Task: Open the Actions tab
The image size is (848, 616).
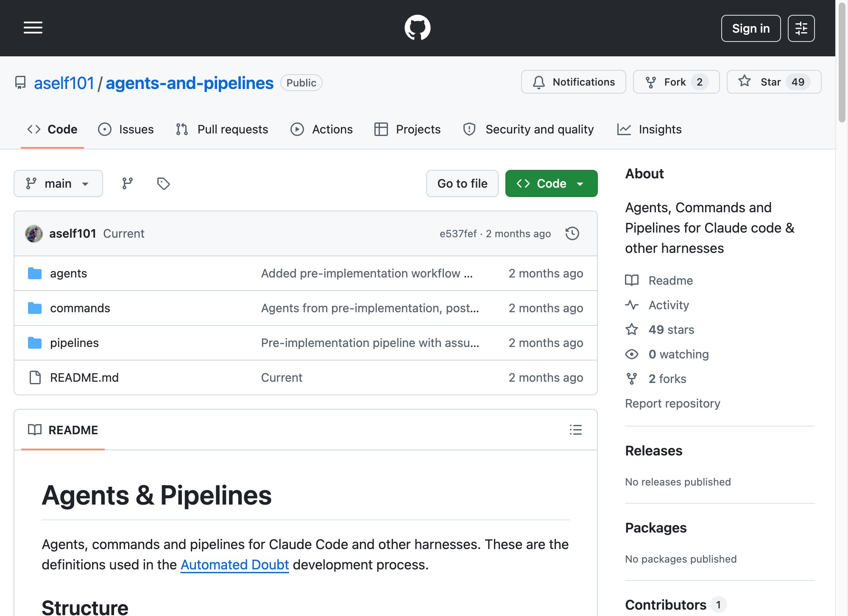Action: (x=321, y=129)
